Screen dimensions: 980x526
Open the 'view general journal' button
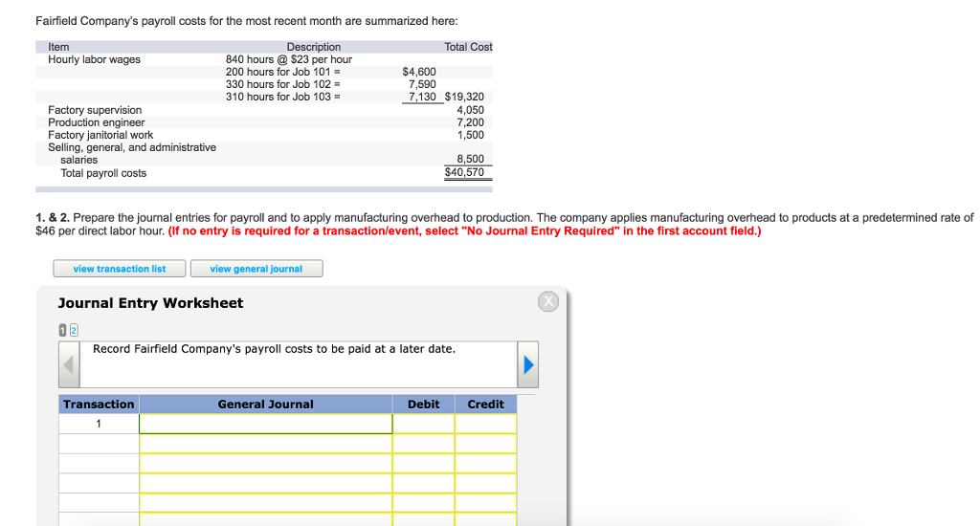256,269
